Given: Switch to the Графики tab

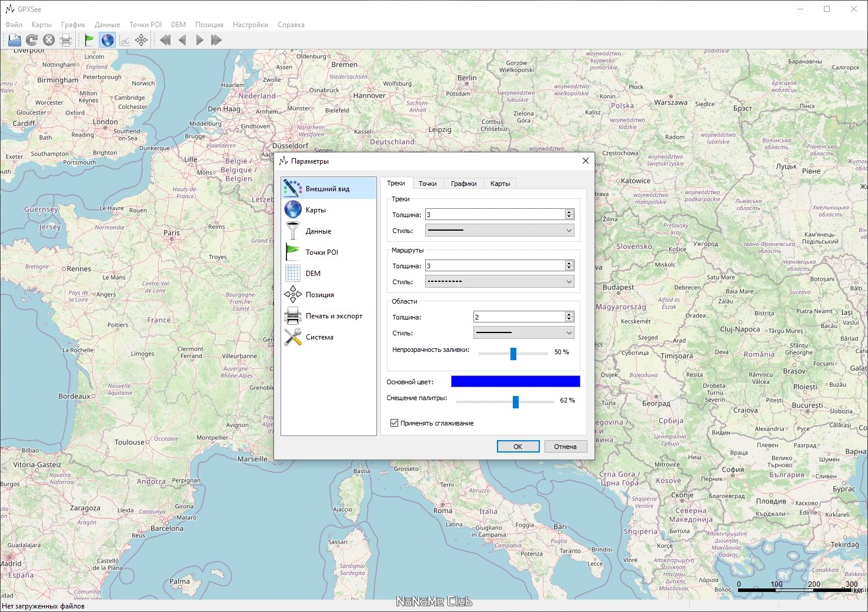Looking at the screenshot, I should (x=463, y=184).
